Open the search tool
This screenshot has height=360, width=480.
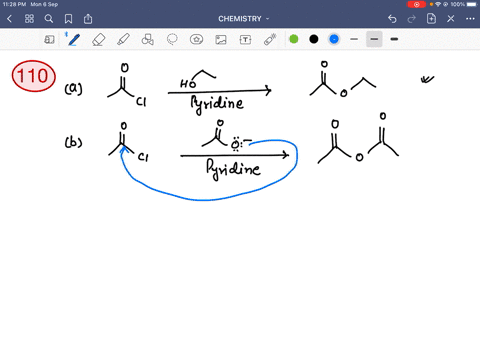point(49,19)
